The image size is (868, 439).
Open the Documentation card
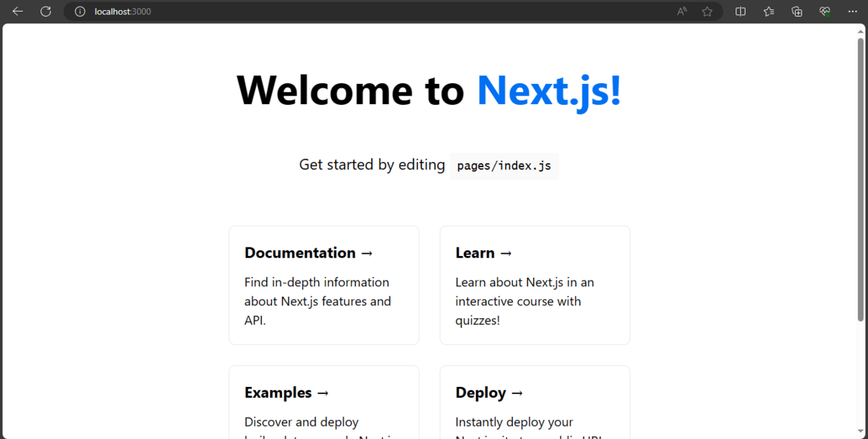(x=324, y=285)
